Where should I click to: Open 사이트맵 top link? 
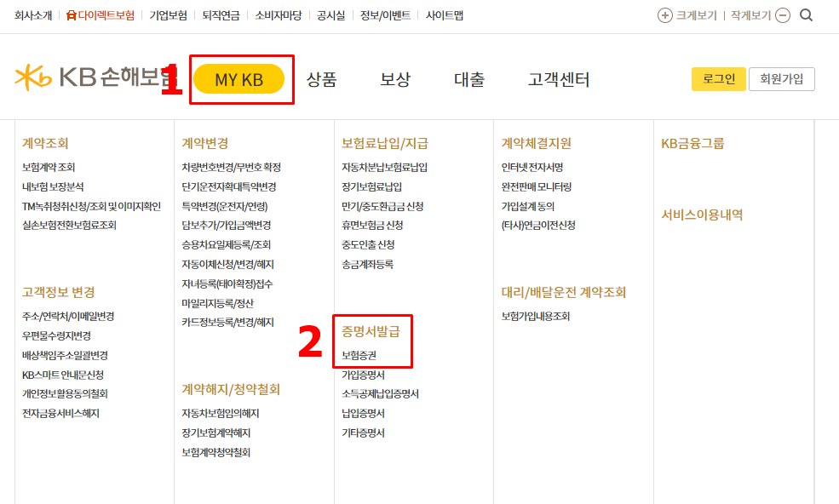point(445,15)
